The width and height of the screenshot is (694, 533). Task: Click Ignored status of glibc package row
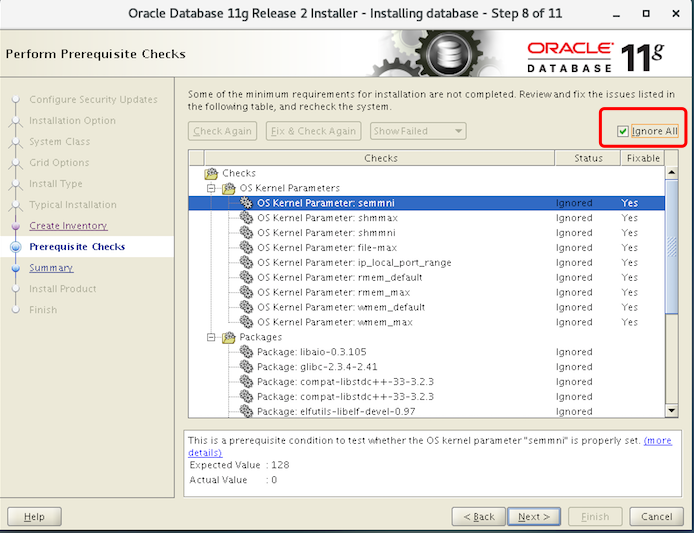574,367
